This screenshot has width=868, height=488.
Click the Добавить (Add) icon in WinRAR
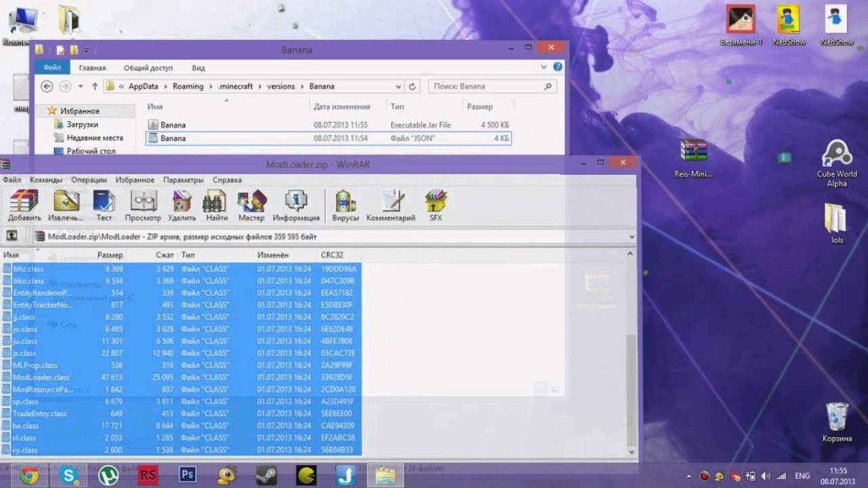pos(24,205)
